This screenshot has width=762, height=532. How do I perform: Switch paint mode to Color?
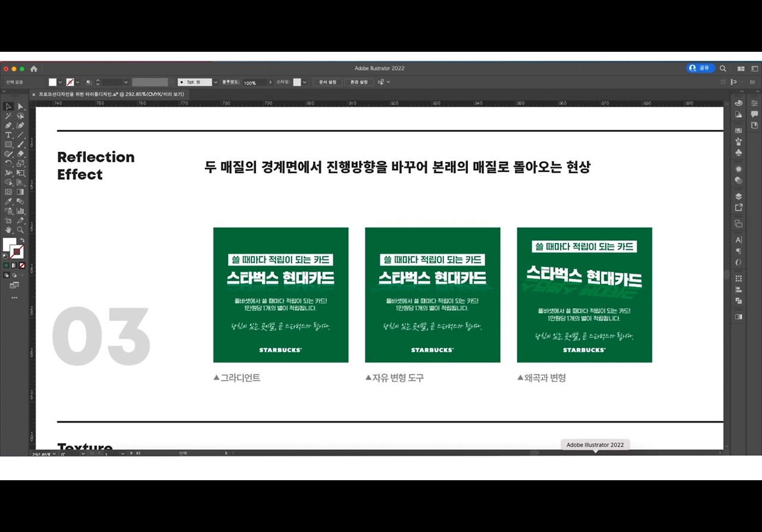click(x=7, y=265)
